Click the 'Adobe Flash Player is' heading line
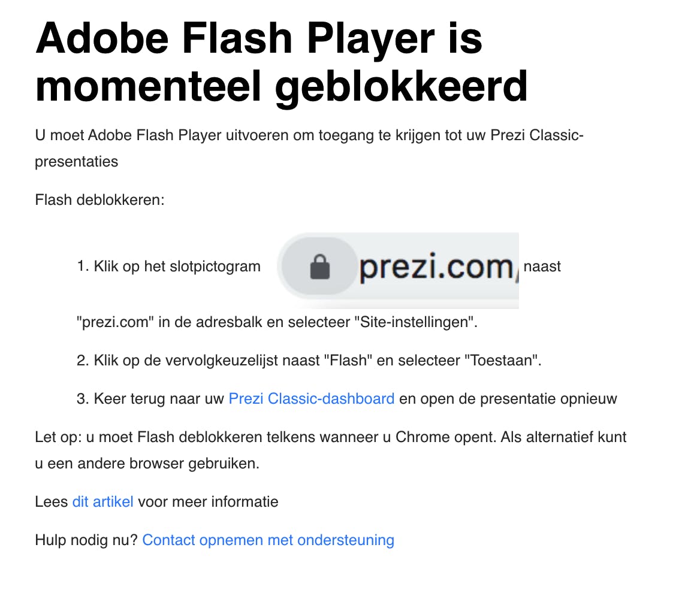 (259, 37)
